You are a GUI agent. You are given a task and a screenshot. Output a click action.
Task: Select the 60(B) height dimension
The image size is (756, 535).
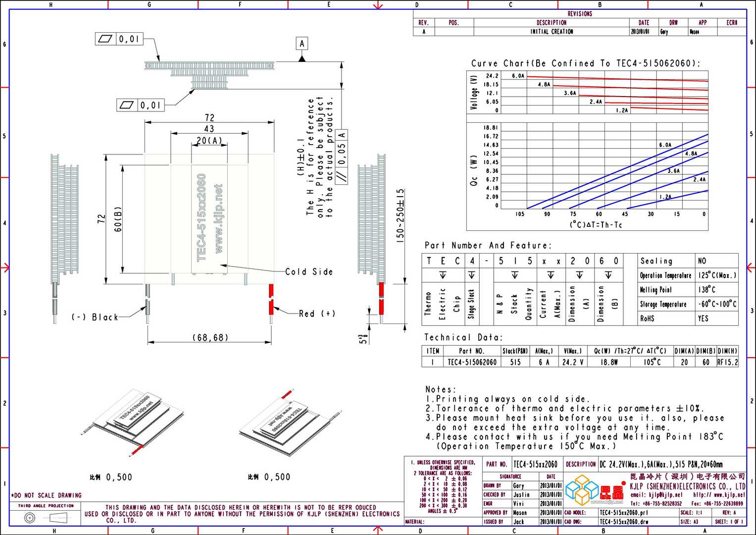pos(118,219)
